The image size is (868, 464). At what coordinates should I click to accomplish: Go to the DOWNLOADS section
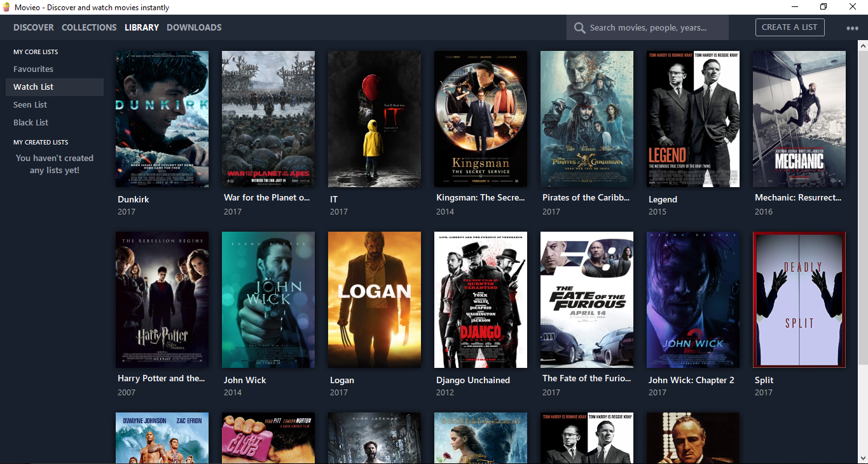click(x=194, y=27)
